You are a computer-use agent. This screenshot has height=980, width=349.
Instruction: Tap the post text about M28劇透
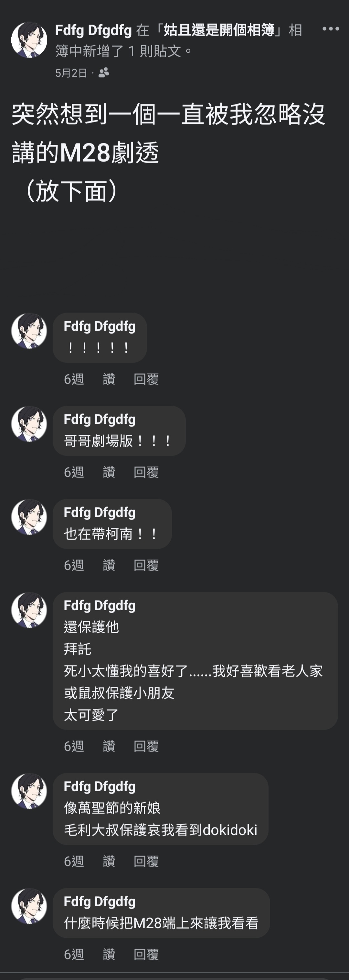(x=168, y=152)
